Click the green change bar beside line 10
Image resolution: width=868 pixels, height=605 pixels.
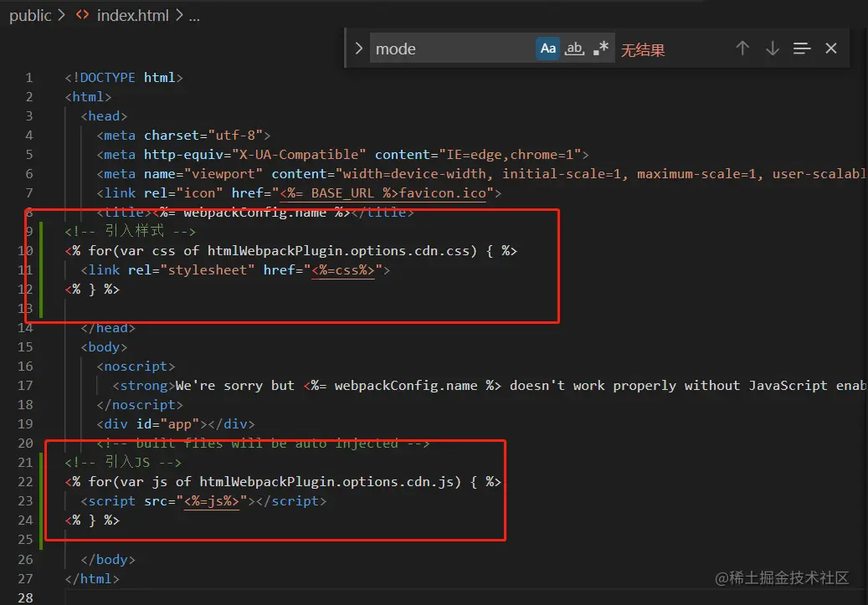(x=40, y=250)
